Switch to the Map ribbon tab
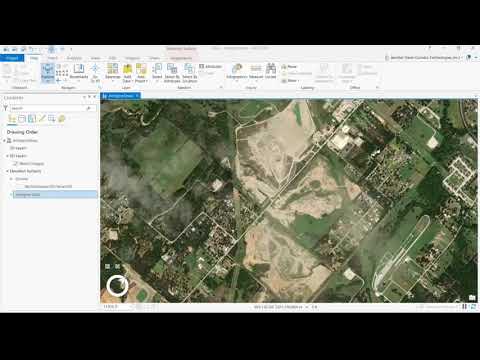Screen dimensions: 480x360 click(34, 58)
